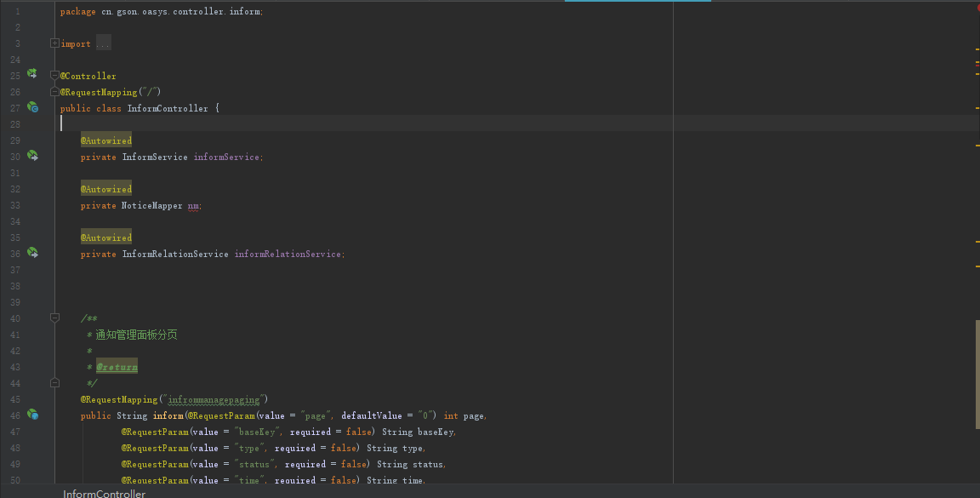Click the informRelationService field name
Image resolution: width=980 pixels, height=498 pixels.
(x=288, y=254)
